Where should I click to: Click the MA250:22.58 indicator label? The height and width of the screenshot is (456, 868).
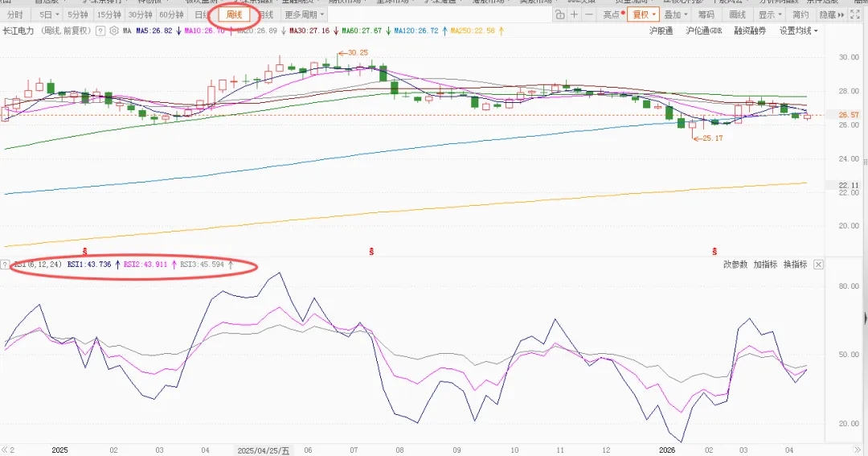pyautogui.click(x=473, y=31)
